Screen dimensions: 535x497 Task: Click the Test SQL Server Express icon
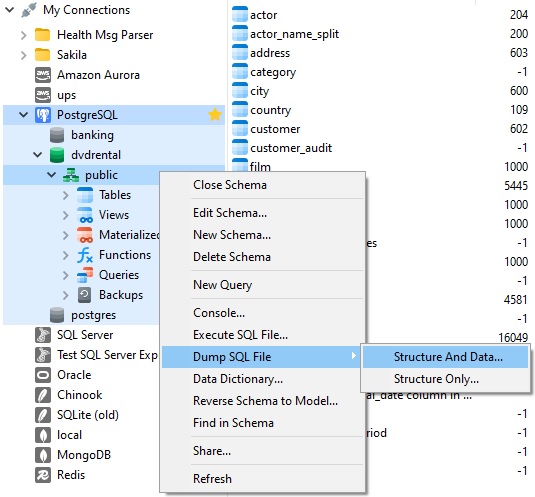pos(43,355)
